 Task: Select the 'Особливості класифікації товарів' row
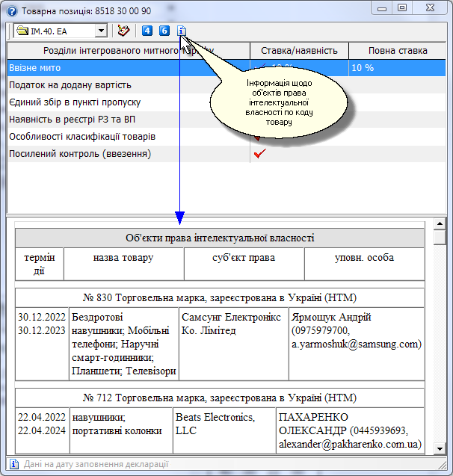point(226,137)
